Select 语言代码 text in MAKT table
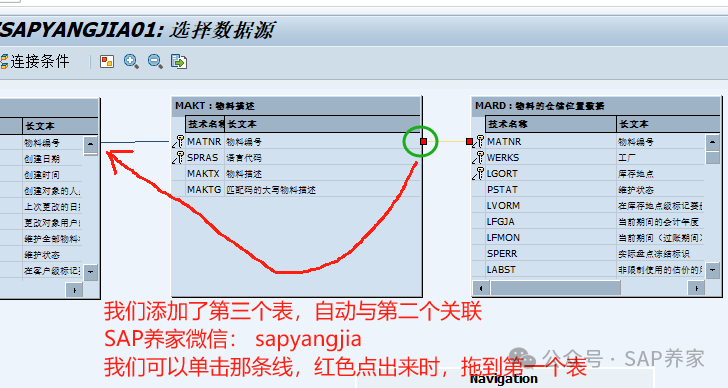Image resolution: width=728 pixels, height=388 pixels. pos(244,158)
